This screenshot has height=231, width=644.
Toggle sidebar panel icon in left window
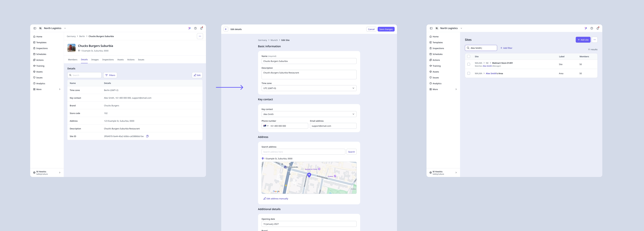pos(35,28)
